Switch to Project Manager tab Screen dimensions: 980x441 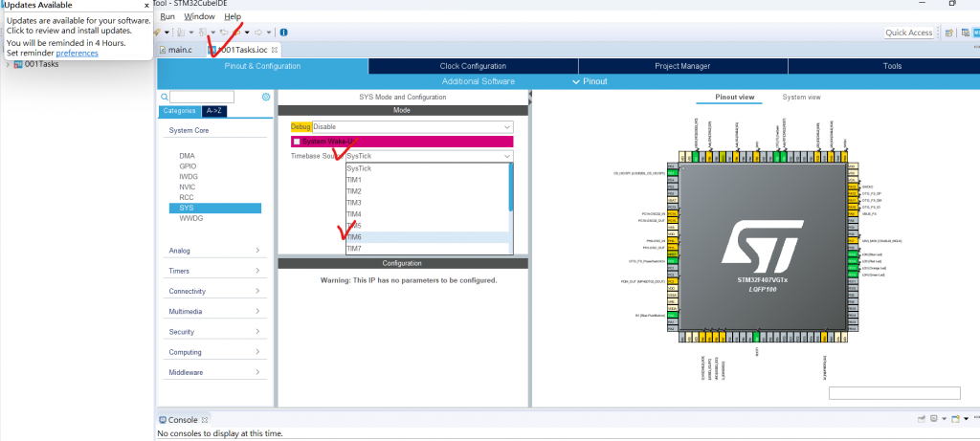coord(682,66)
